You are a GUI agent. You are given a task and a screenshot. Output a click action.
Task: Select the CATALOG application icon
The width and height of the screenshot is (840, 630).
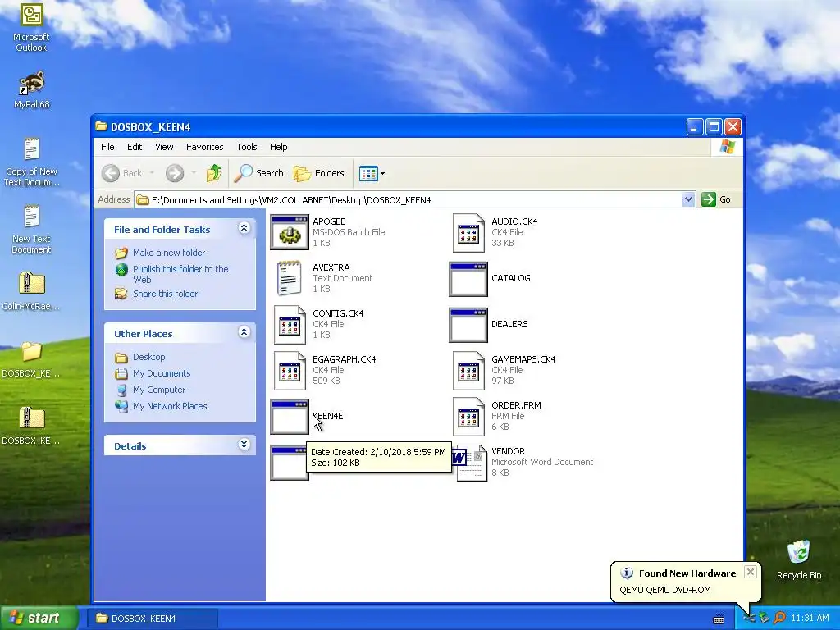(x=468, y=279)
